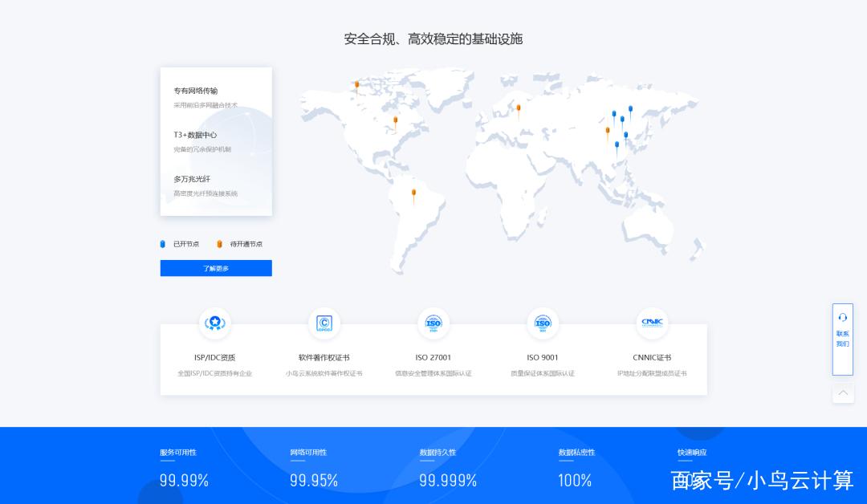Click the ISO 9001 certification icon

pos(543,323)
